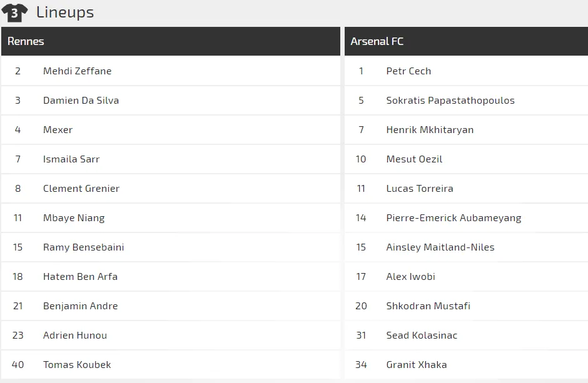Select the Arsenal FC team header
Screen dimensions: 588x383
click(377, 41)
